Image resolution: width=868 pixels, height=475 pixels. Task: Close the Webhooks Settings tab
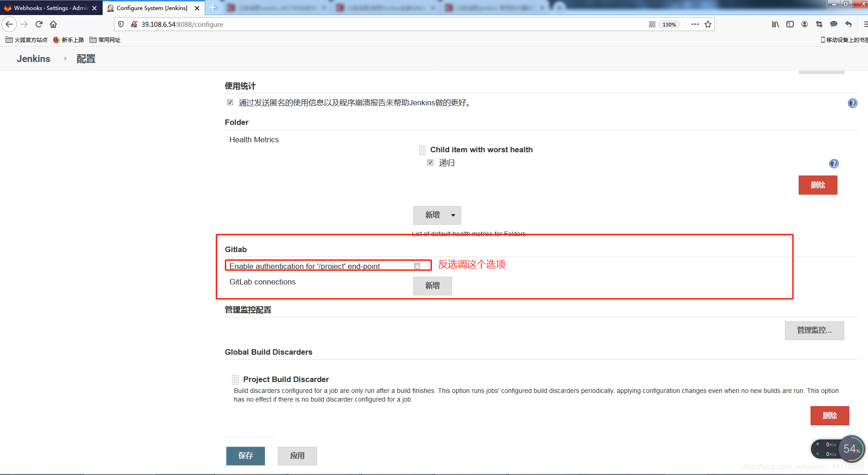[94, 8]
